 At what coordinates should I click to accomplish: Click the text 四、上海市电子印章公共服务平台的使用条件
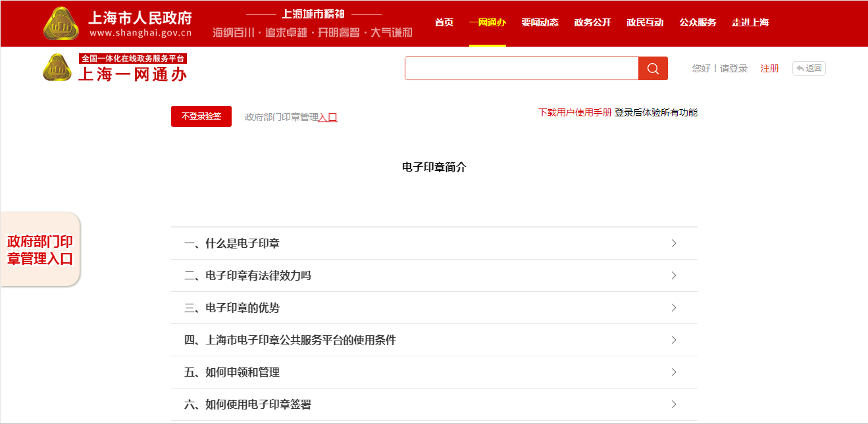coord(290,341)
